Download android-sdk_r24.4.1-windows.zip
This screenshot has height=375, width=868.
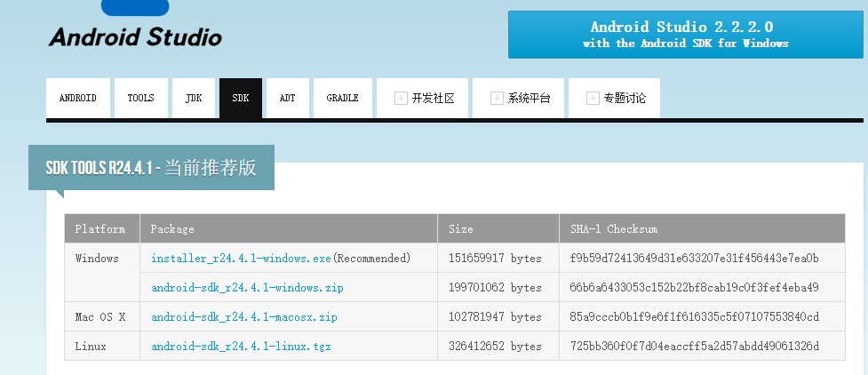pyautogui.click(x=247, y=288)
